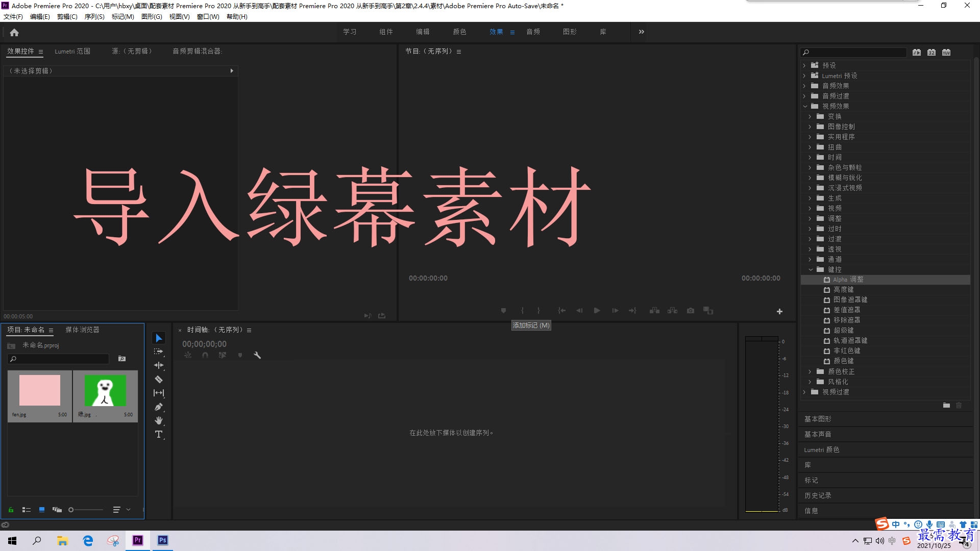This screenshot has width=980, height=551.
Task: Open the Lumetri 范围 tab
Action: [72, 51]
